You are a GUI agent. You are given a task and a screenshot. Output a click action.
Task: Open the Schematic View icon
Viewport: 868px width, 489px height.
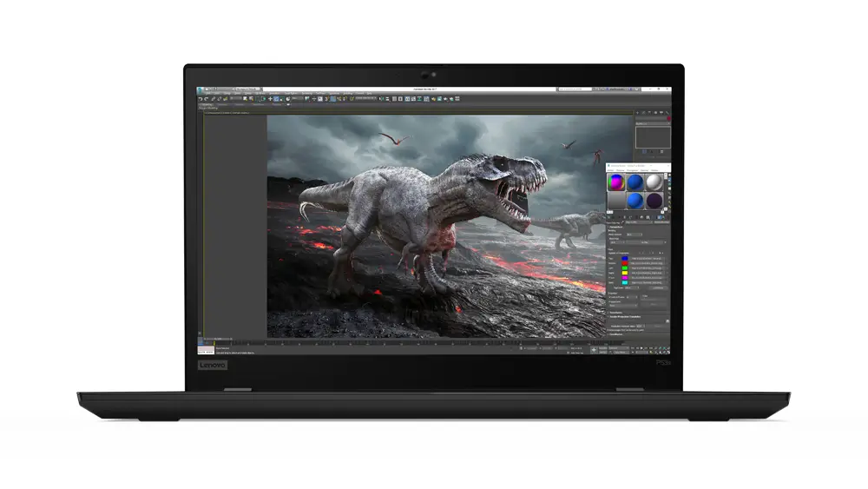(419, 98)
